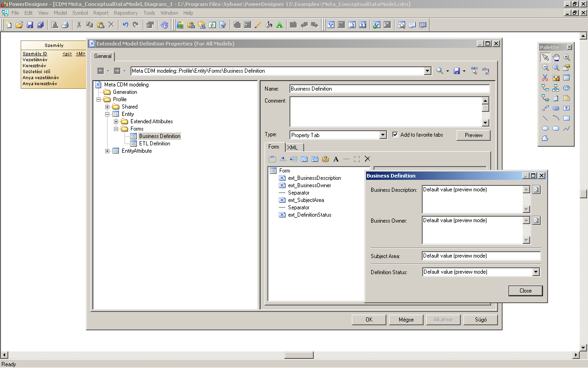588x368 pixels.
Task: Click the Cut scissors in main toolbar
Action: point(79,25)
